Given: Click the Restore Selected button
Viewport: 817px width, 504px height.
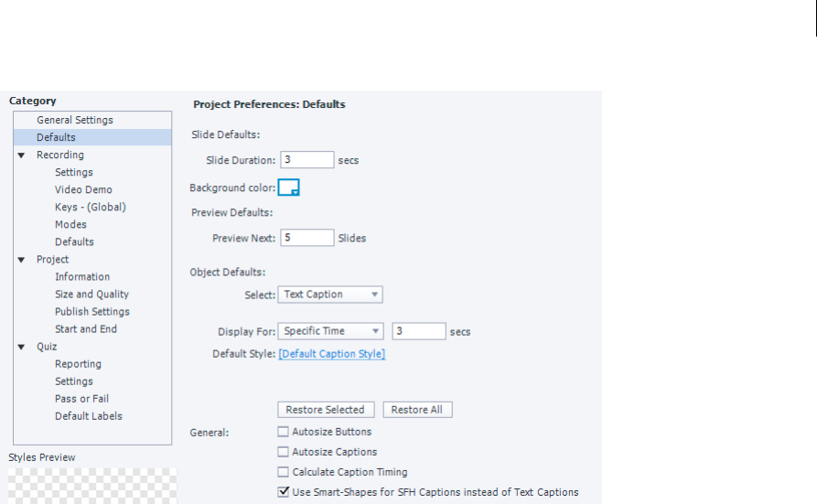Looking at the screenshot, I should pyautogui.click(x=325, y=410).
